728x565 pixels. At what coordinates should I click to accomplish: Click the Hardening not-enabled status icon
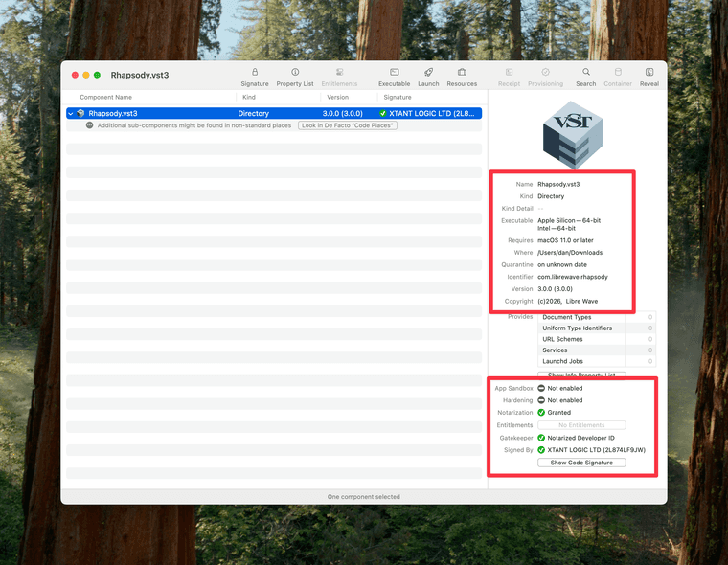pyautogui.click(x=541, y=400)
